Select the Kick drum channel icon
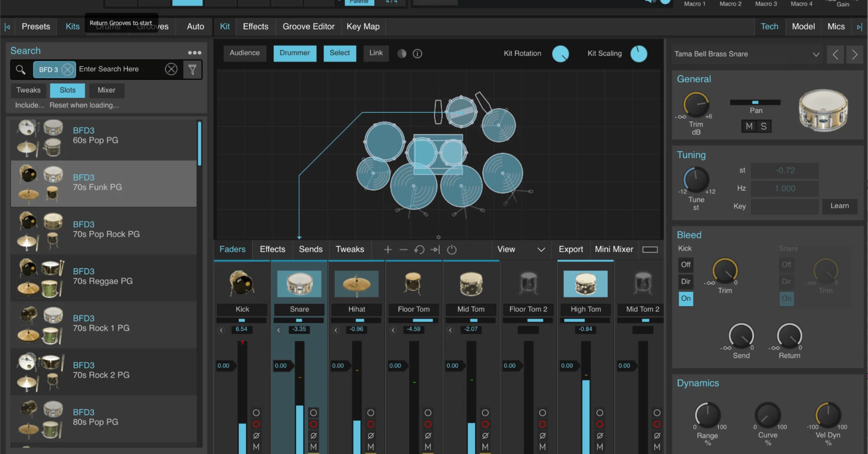This screenshot has height=454, width=868. click(x=242, y=283)
